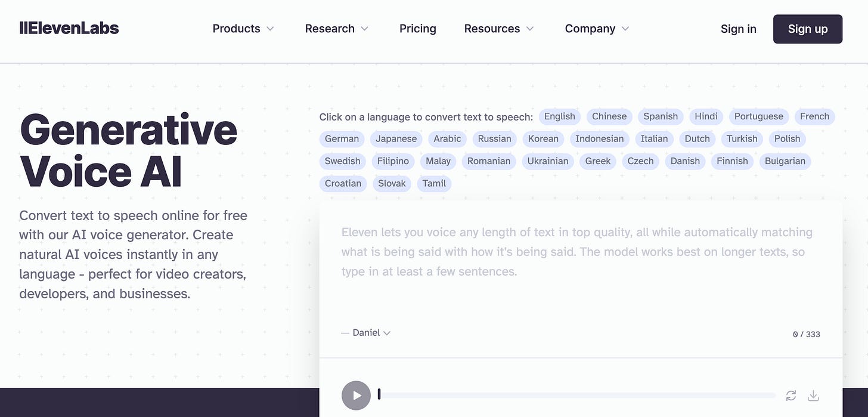
Task: Click the 'Convert text to speech online' description
Action: 134,254
